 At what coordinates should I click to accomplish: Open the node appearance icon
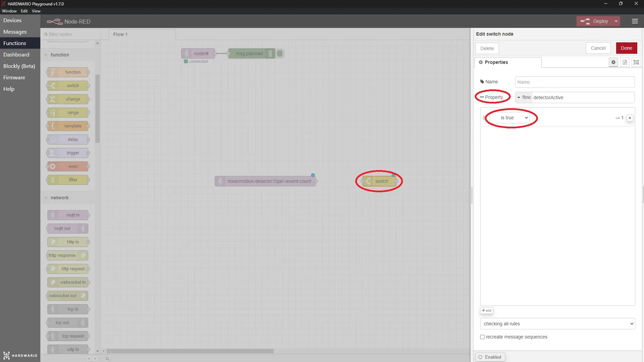pyautogui.click(x=636, y=62)
